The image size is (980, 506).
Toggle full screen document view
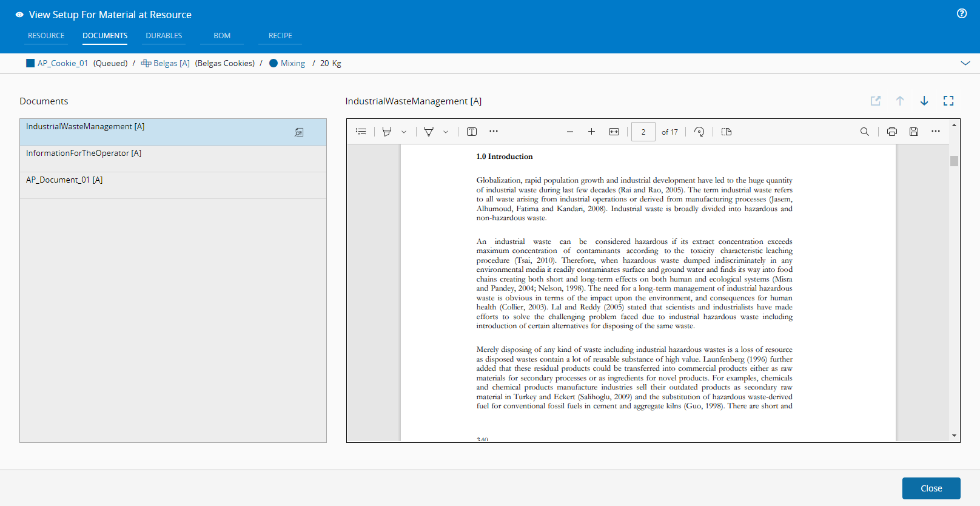click(x=948, y=101)
